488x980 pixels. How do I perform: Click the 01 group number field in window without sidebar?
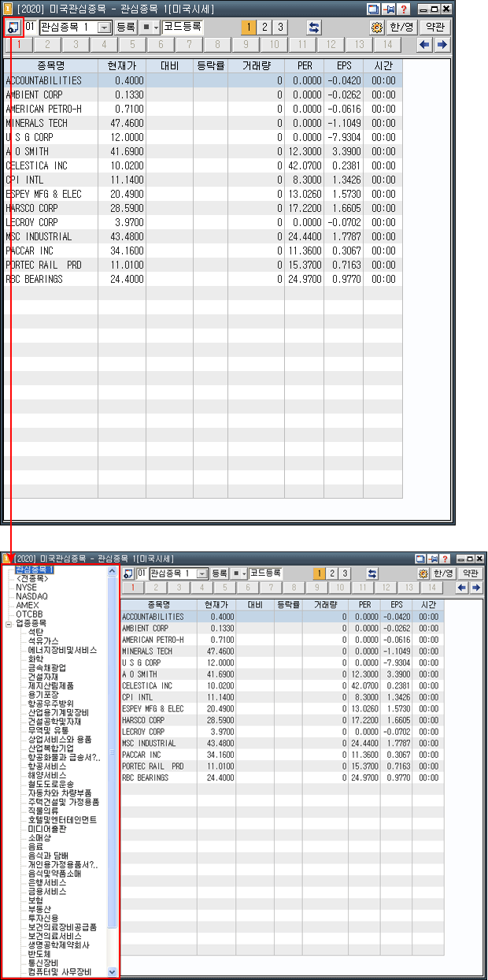pyautogui.click(x=30, y=27)
